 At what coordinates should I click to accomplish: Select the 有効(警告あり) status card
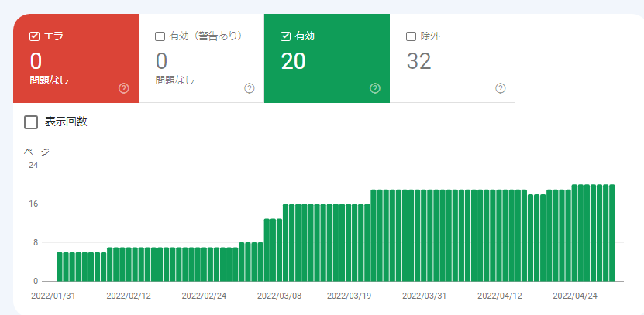tap(201, 58)
